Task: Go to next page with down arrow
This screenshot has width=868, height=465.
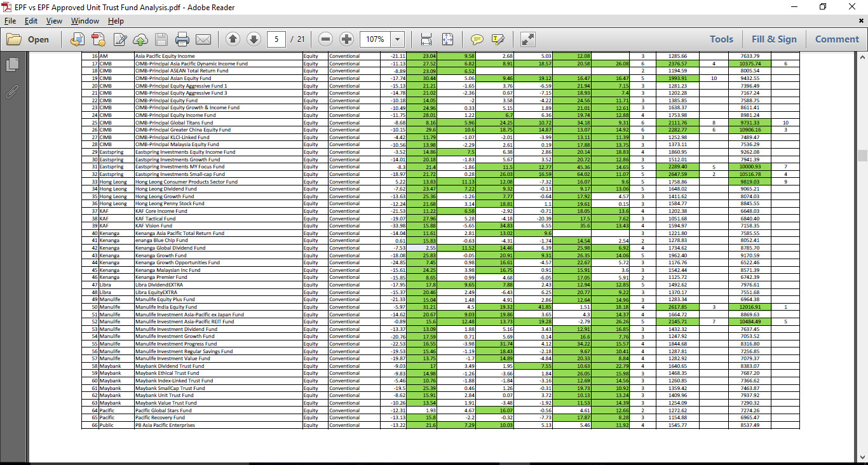Action: (x=254, y=39)
